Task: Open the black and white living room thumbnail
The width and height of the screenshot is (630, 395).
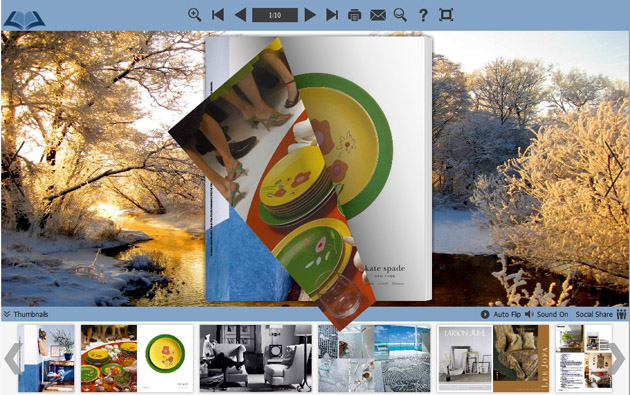Action: pos(256,358)
